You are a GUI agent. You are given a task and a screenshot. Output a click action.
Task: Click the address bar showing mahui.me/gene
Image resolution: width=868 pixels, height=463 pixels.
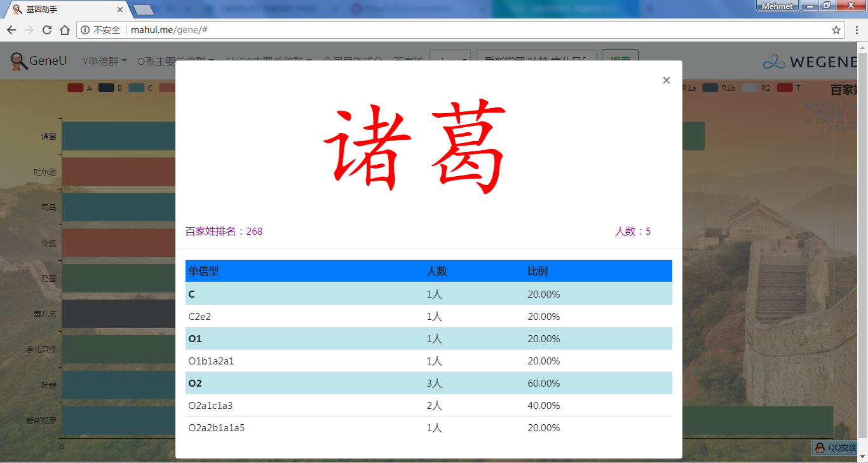tap(445, 30)
